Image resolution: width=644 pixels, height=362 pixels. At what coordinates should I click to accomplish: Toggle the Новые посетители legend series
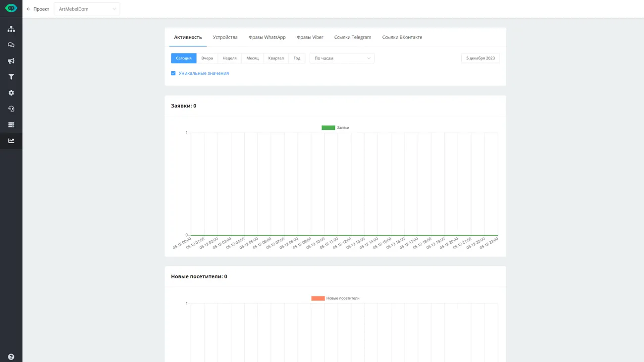coord(335,299)
